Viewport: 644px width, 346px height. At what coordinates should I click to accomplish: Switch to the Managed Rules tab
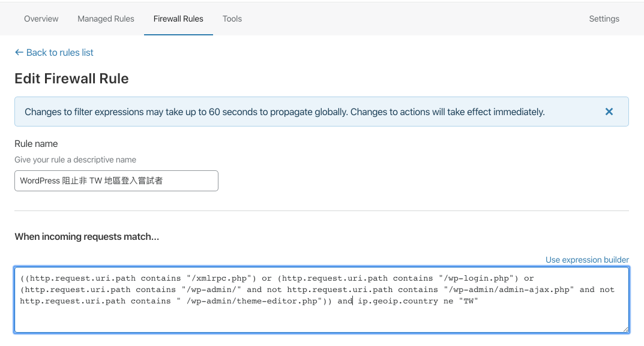coord(106,19)
